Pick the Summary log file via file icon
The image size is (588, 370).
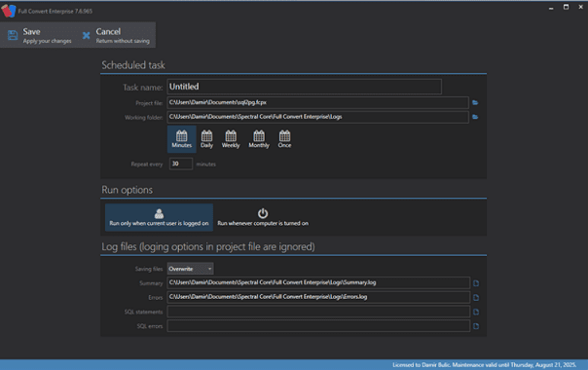tap(476, 283)
